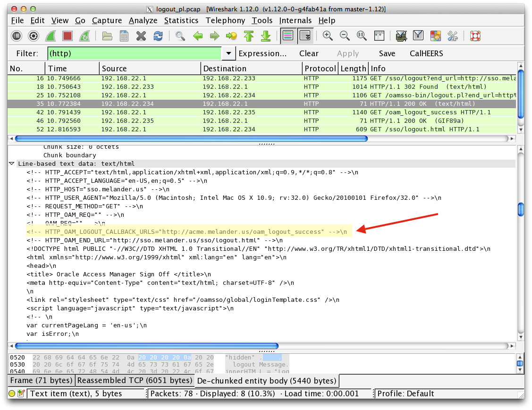Viewport: 532px width, 410px height.
Task: Save this capture file icon
Action: [124, 36]
